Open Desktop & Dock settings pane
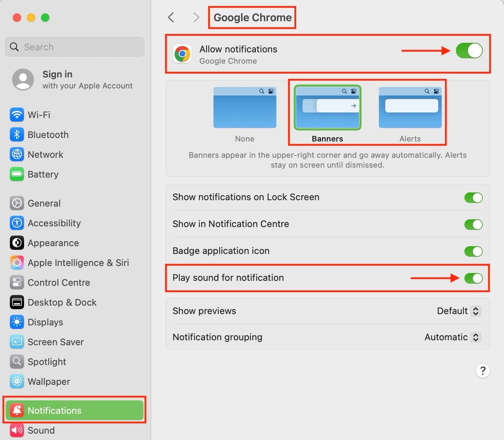Image resolution: width=504 pixels, height=440 pixels. [62, 302]
